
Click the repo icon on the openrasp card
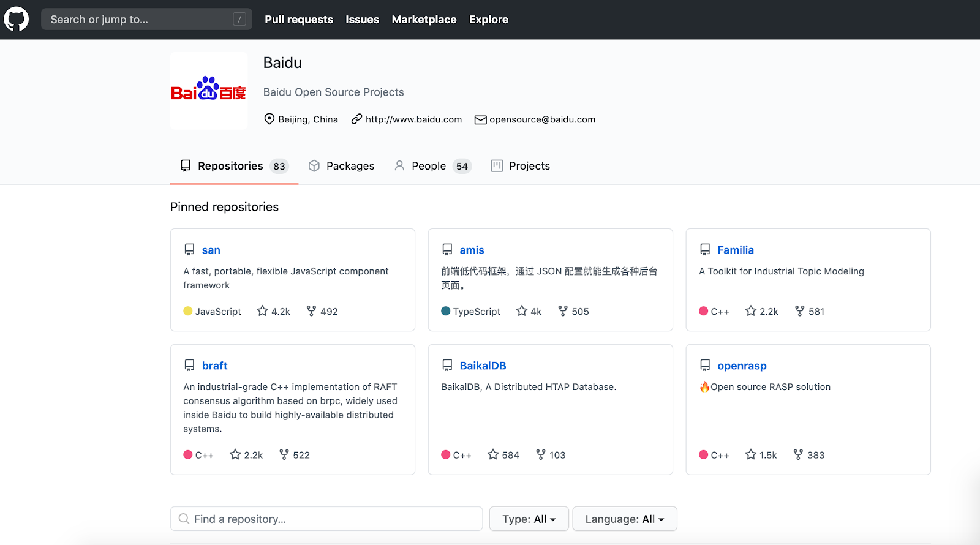click(705, 366)
